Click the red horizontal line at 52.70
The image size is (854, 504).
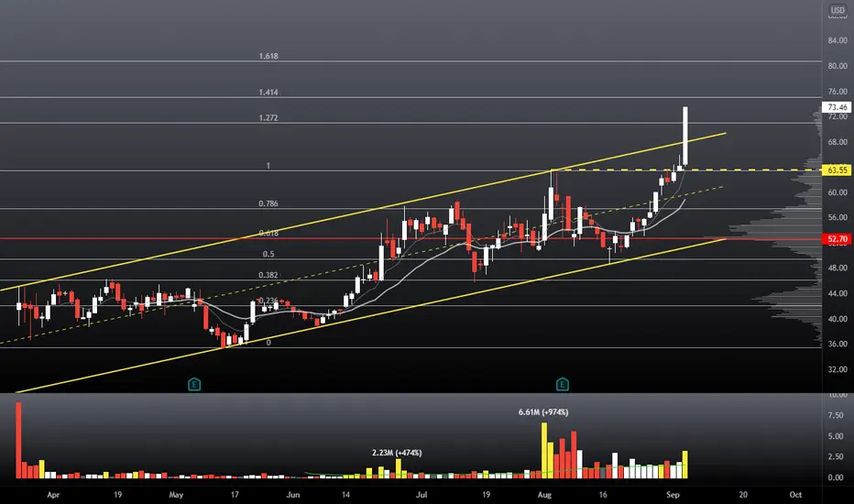click(411, 238)
